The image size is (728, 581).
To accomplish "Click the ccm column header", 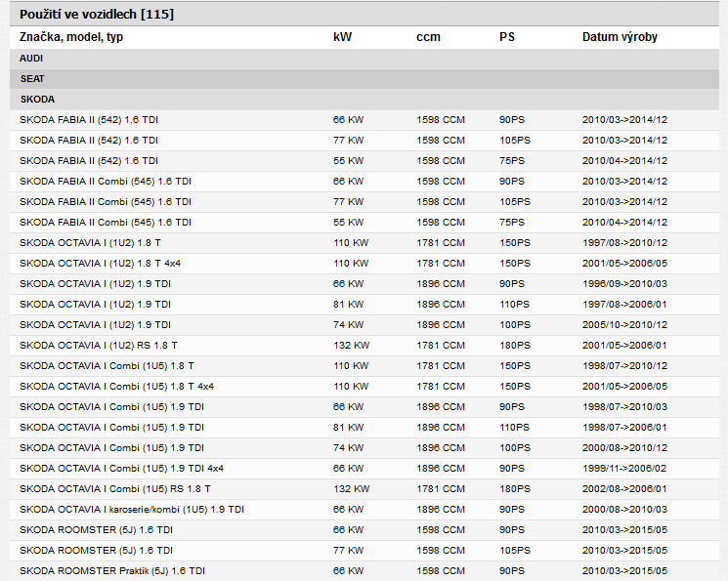I will click(x=428, y=37).
